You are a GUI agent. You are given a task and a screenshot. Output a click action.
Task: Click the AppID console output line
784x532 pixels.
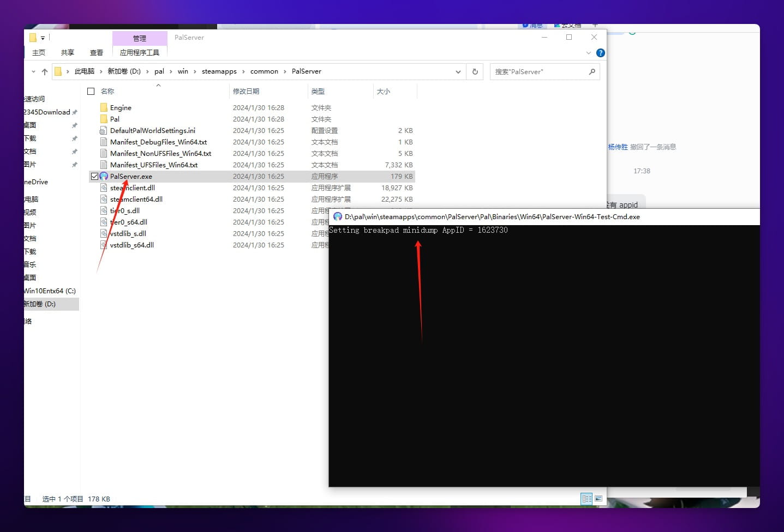[x=418, y=230]
